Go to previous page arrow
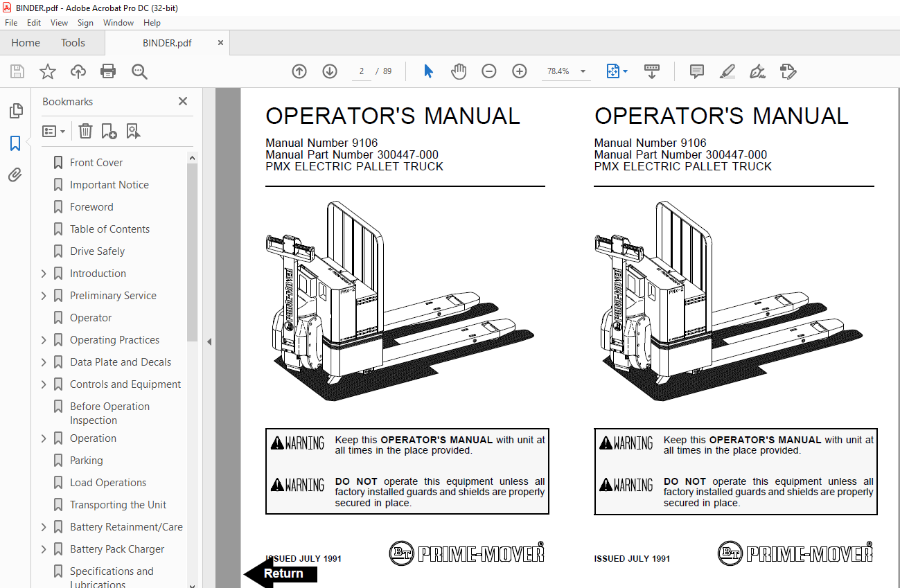 pos(299,71)
